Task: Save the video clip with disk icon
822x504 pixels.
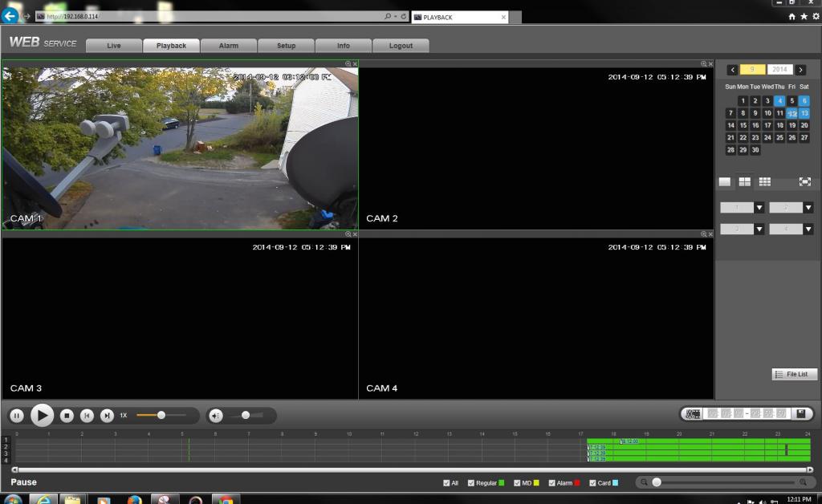Action: [800, 414]
